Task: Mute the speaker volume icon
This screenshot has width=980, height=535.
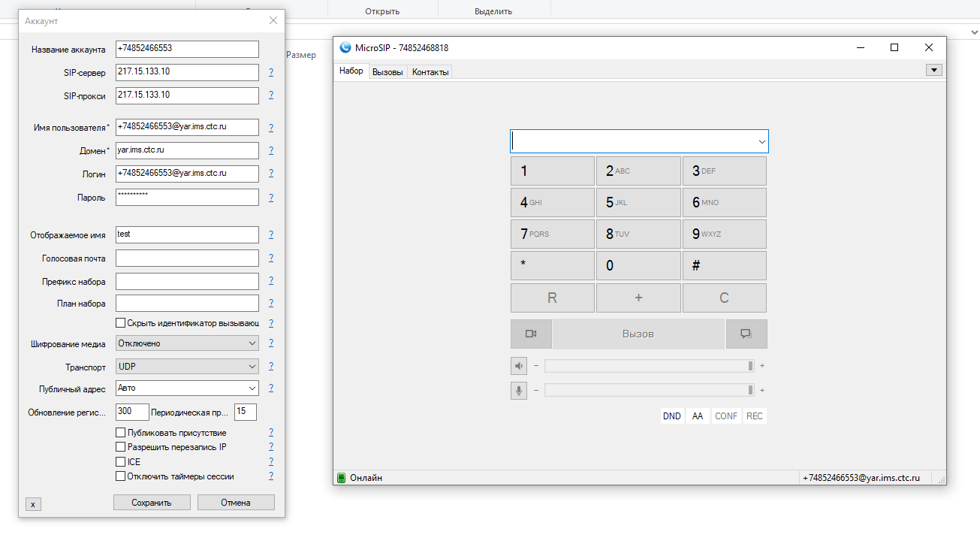Action: pyautogui.click(x=519, y=366)
